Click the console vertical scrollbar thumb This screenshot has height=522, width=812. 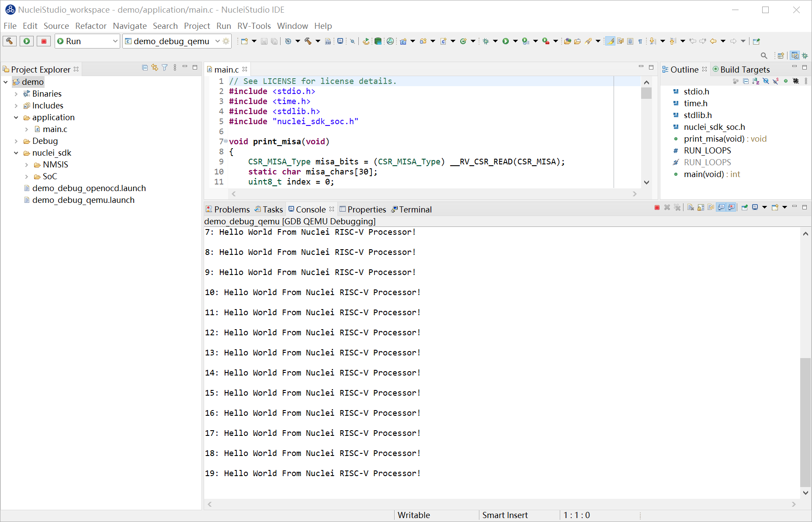(x=805, y=421)
